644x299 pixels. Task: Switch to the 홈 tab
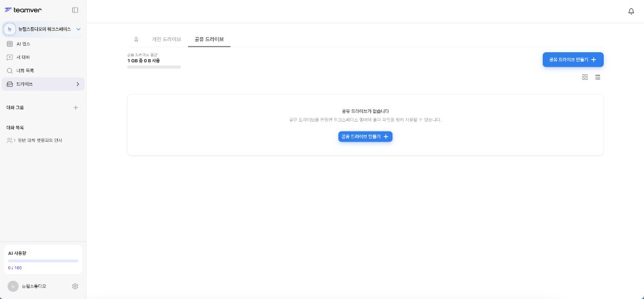click(x=136, y=40)
